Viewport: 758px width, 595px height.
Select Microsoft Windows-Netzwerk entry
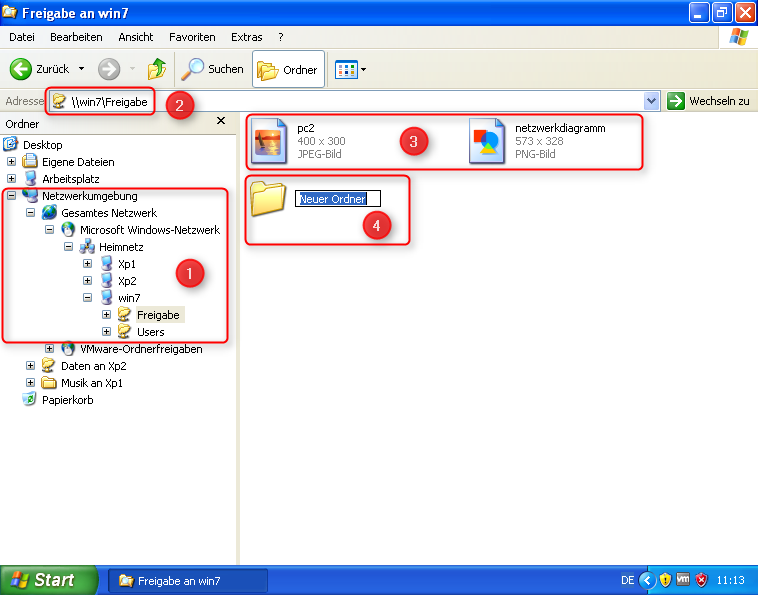click(150, 230)
